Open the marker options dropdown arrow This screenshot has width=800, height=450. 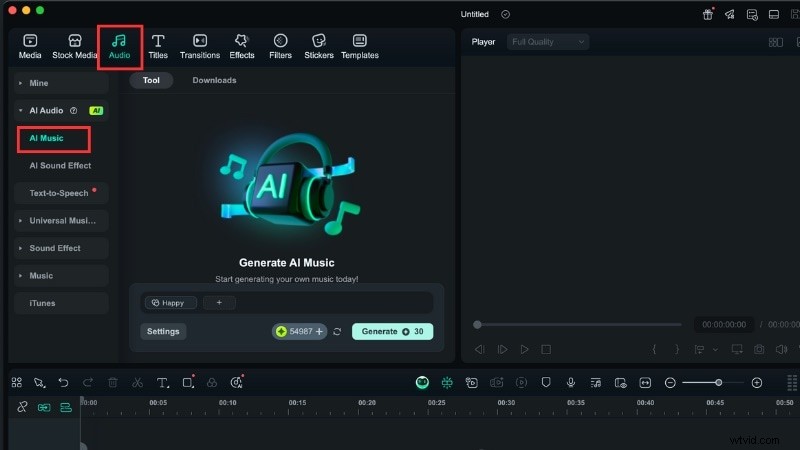tap(715, 350)
